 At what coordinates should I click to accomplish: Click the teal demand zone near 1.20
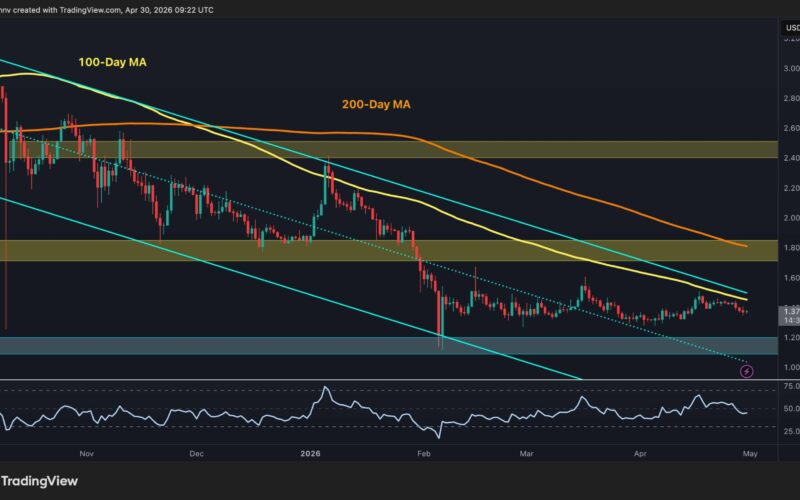point(389,346)
